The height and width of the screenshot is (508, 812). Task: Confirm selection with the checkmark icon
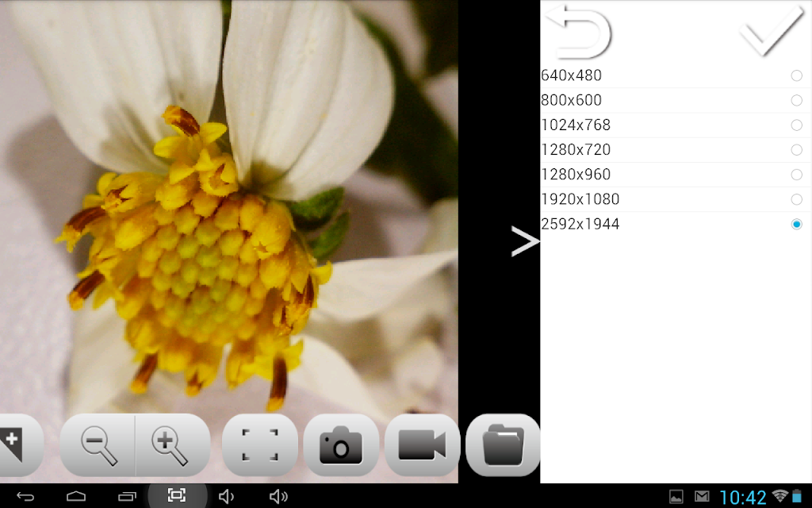coord(772,31)
